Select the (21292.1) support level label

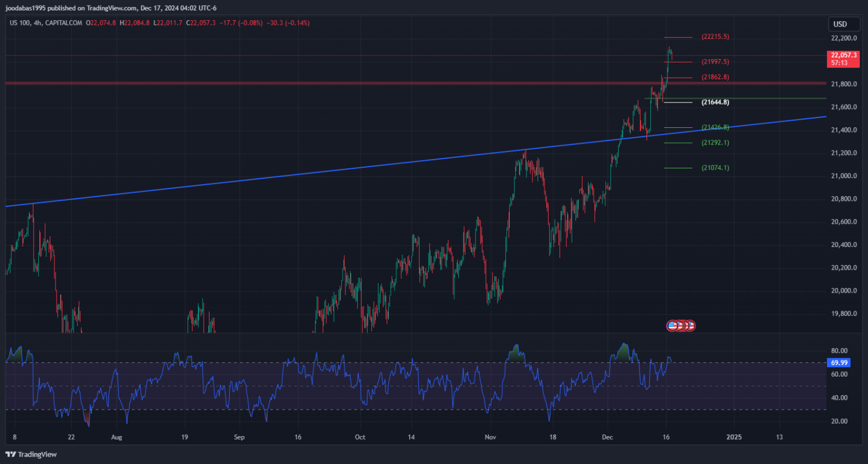(x=715, y=142)
